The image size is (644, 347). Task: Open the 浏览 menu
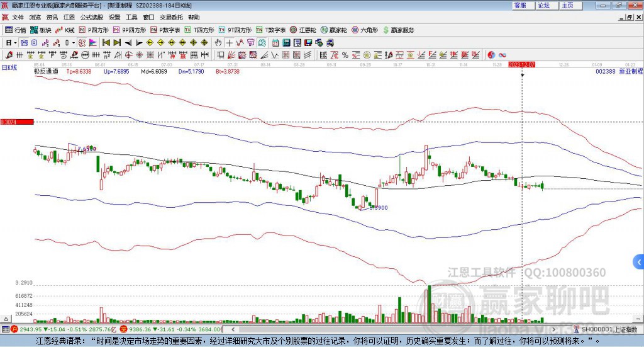tap(35, 17)
